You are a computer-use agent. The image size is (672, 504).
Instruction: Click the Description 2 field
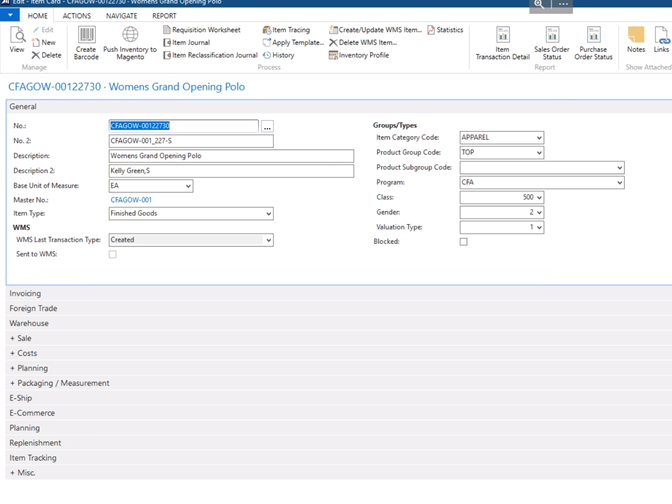click(231, 171)
